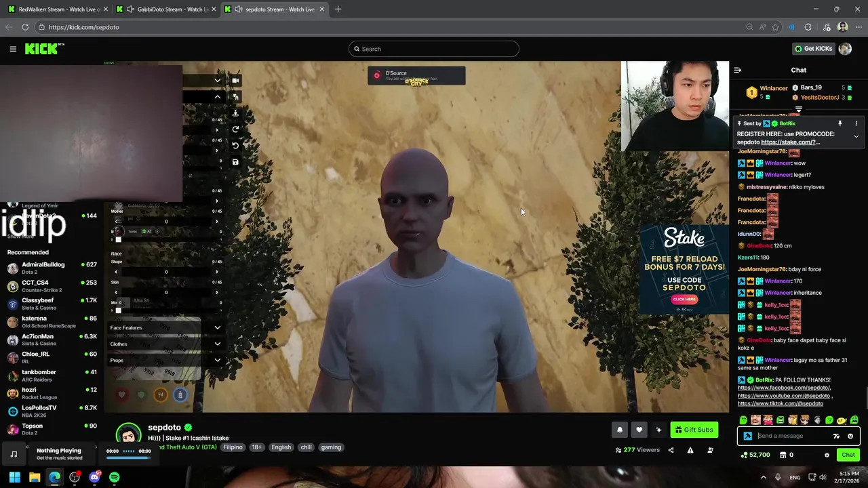This screenshot has height=488, width=868.
Task: Click the 18+ tag
Action: 257,447
